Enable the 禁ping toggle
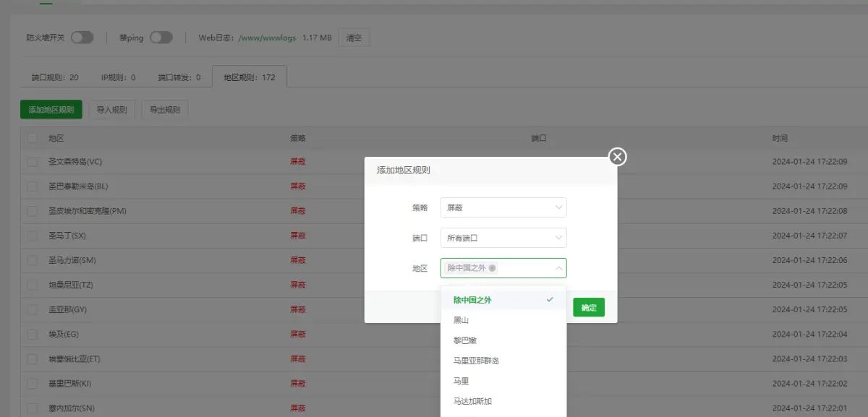Viewport: 868px width, 417px height. pos(161,35)
